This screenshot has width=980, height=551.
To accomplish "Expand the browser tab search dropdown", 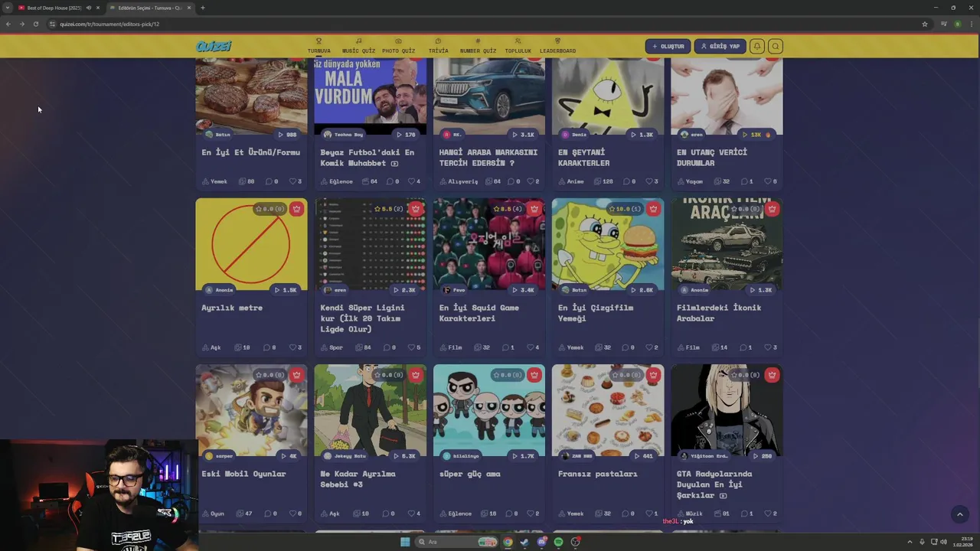I will click(x=8, y=8).
